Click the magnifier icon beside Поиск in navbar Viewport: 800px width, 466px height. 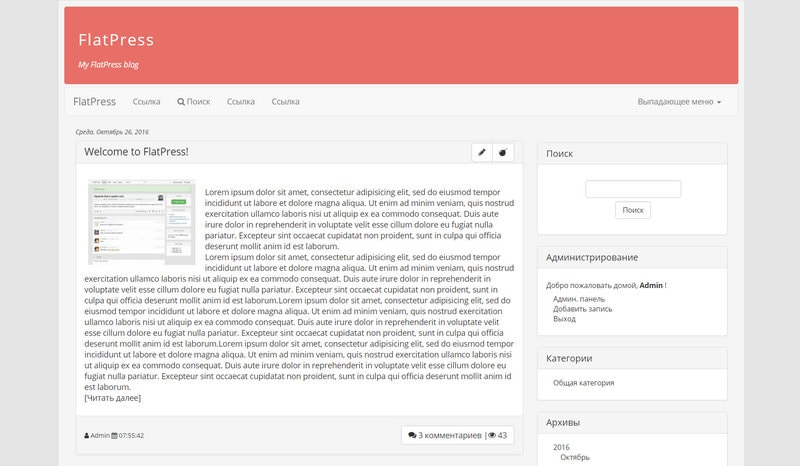tap(181, 102)
